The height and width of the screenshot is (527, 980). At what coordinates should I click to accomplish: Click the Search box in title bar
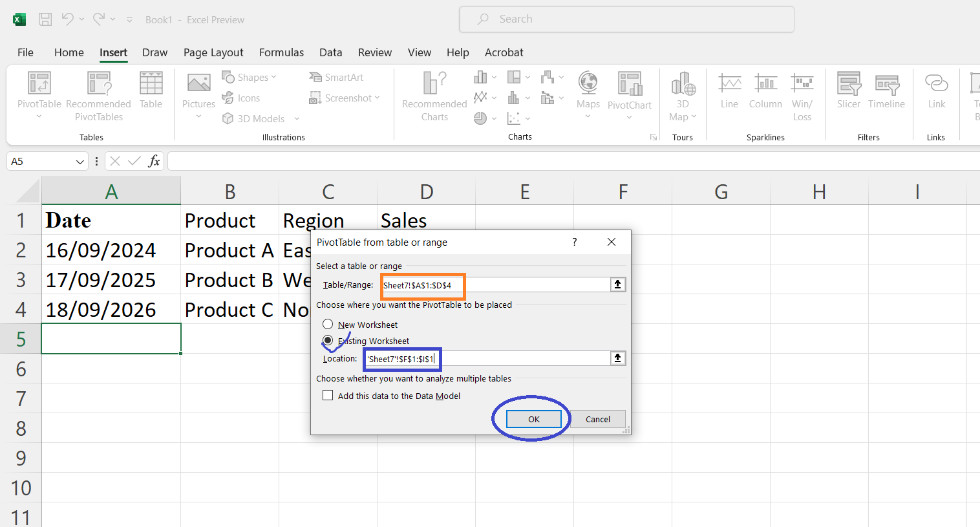(626, 19)
